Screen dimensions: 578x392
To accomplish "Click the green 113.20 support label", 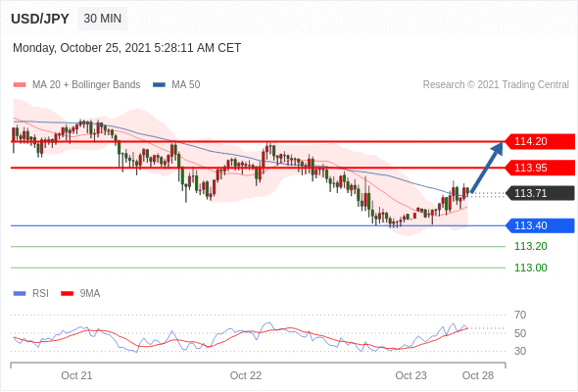I will [531, 246].
